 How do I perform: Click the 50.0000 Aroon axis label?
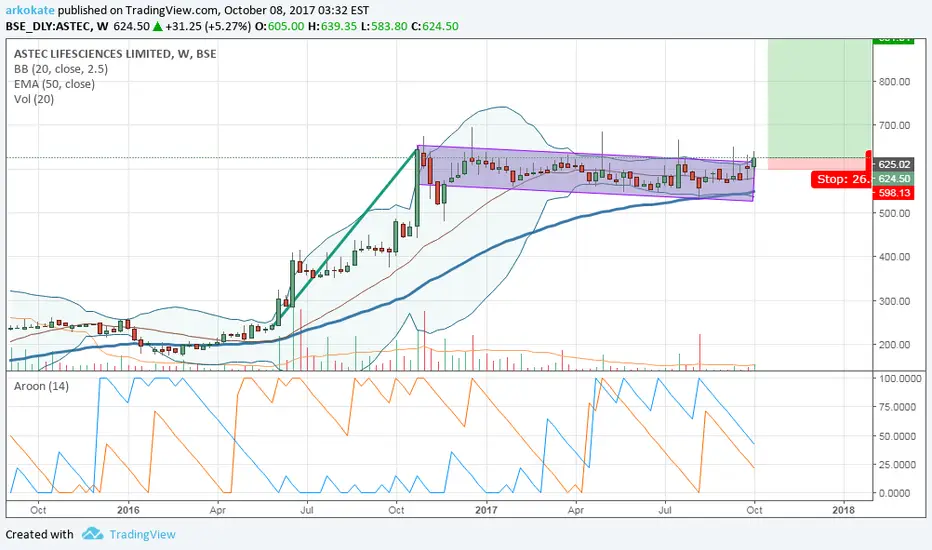click(898, 436)
